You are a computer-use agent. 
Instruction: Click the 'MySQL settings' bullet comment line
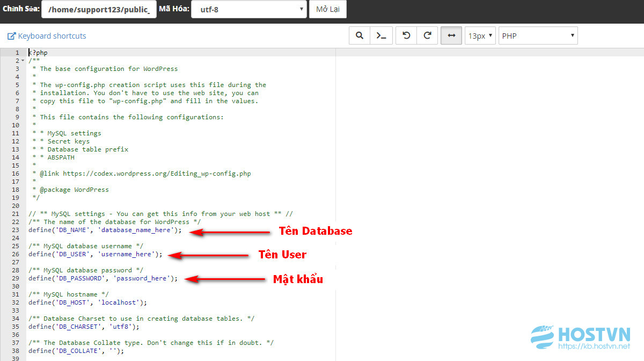click(67, 133)
